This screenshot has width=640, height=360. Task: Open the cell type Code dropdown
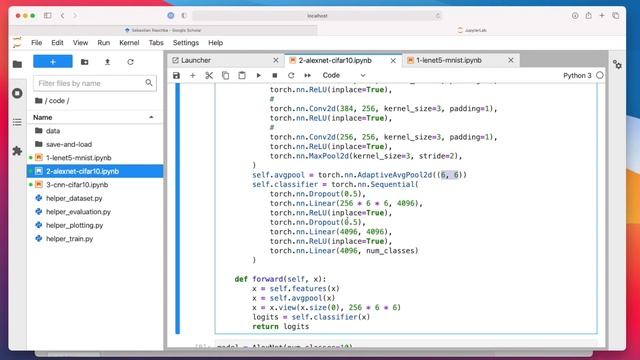click(x=344, y=76)
